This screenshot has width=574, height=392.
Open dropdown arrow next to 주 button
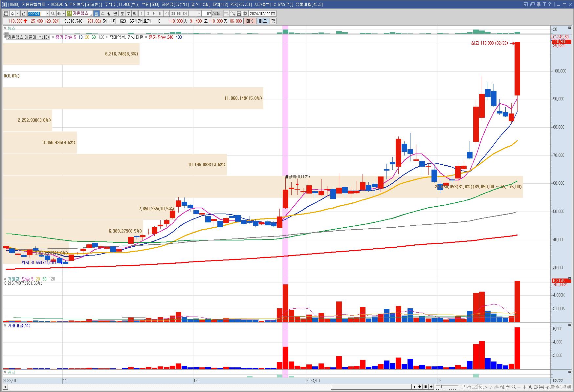[x=17, y=13]
